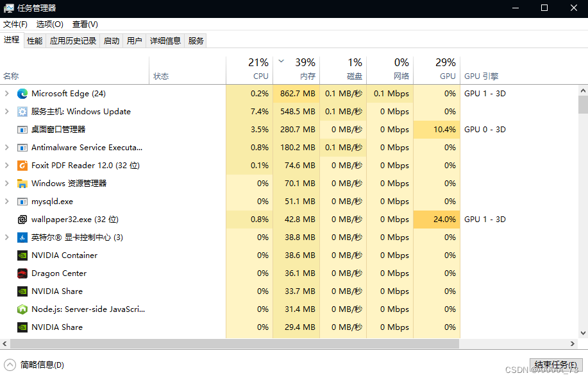Open the 选项(O) menu

(x=50, y=24)
